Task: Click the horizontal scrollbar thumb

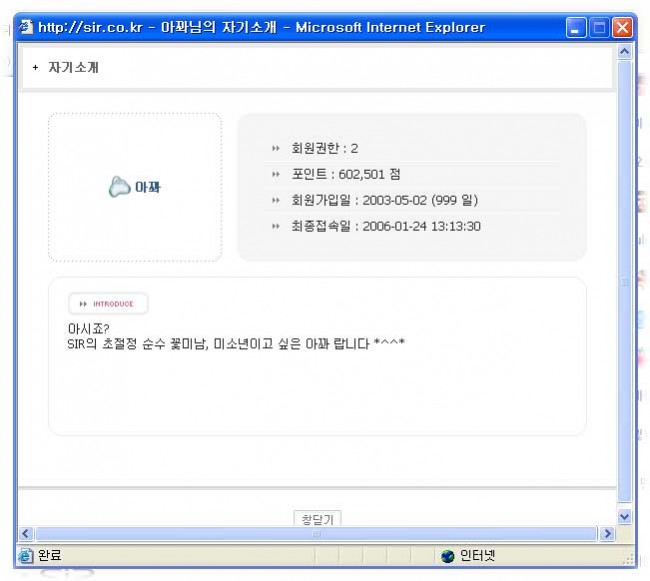Action: (x=316, y=534)
